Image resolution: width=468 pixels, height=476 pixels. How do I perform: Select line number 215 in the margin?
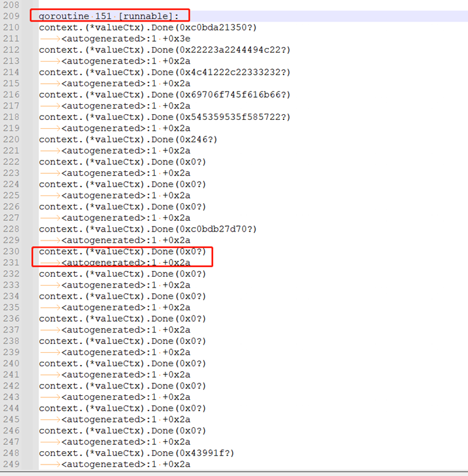[11, 84]
